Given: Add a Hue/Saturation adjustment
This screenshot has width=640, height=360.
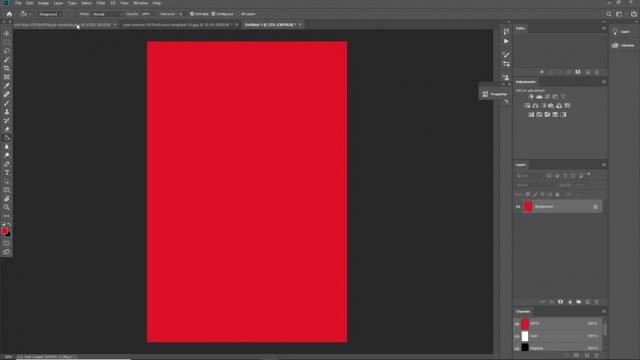Looking at the screenshot, I should pyautogui.click(x=527, y=106).
